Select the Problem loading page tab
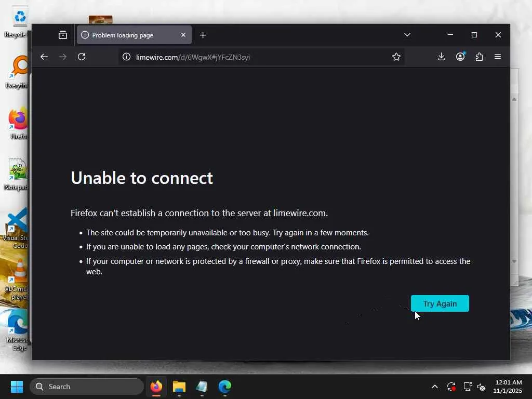This screenshot has height=399, width=532. (x=134, y=35)
